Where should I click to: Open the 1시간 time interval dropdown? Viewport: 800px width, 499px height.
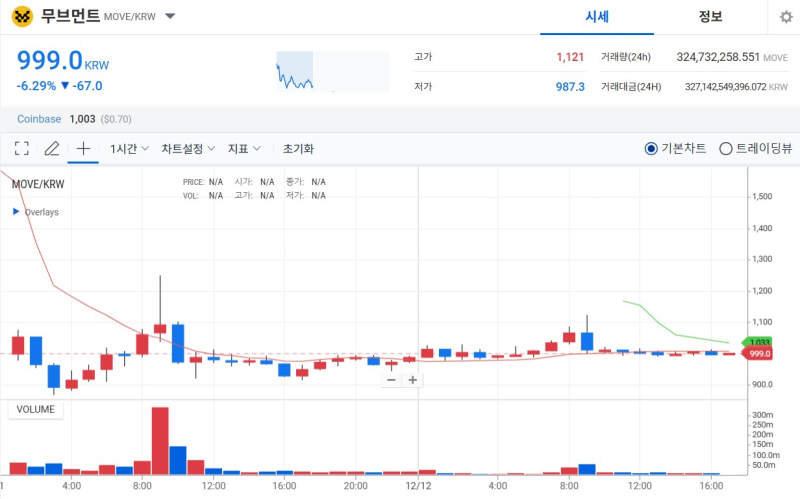[129, 148]
